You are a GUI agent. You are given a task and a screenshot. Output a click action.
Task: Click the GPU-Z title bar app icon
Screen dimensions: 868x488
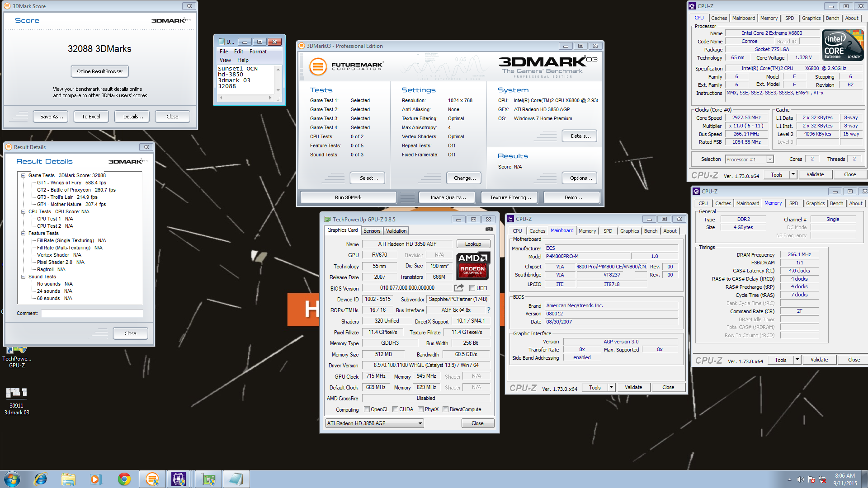pos(328,219)
